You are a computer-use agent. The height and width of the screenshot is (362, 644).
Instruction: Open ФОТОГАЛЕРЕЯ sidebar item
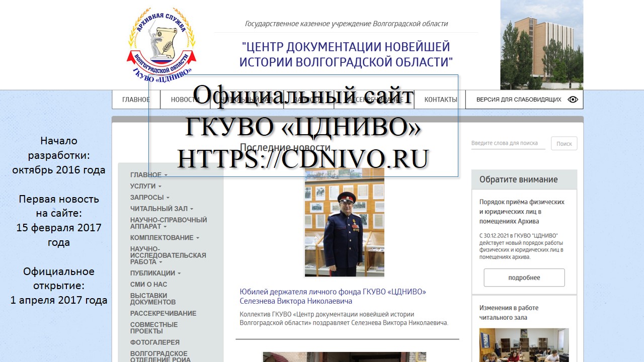(x=154, y=342)
